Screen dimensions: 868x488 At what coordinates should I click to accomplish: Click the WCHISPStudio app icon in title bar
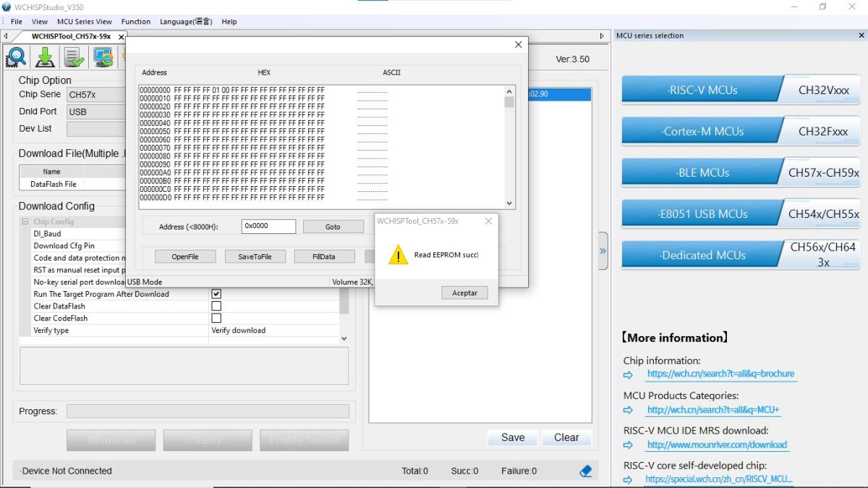click(7, 7)
